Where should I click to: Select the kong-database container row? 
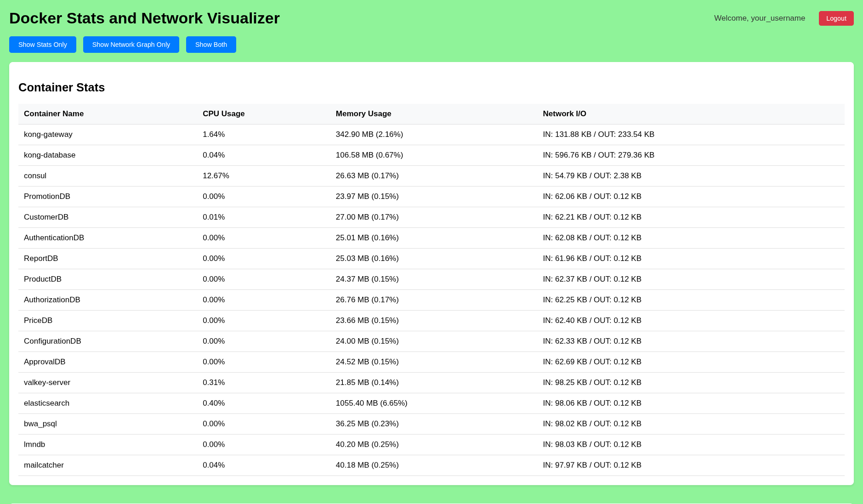click(x=276, y=155)
